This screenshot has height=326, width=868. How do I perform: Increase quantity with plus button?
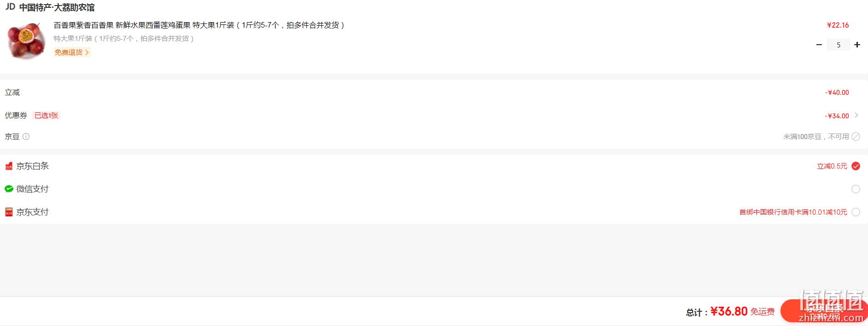[857, 45]
